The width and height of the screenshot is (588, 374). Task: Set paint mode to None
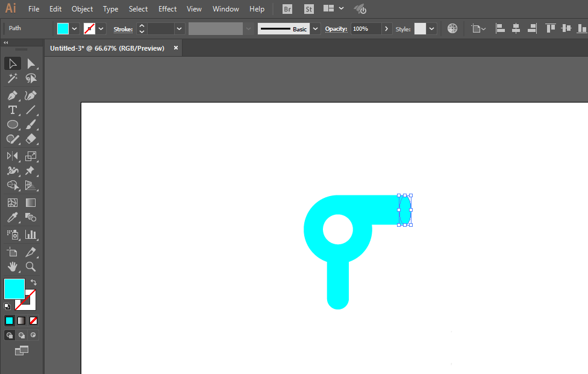34,320
